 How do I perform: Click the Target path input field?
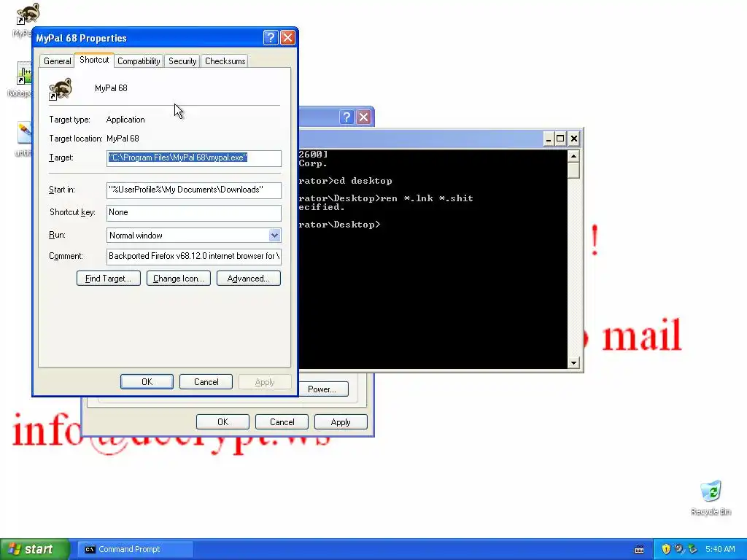[x=194, y=158]
